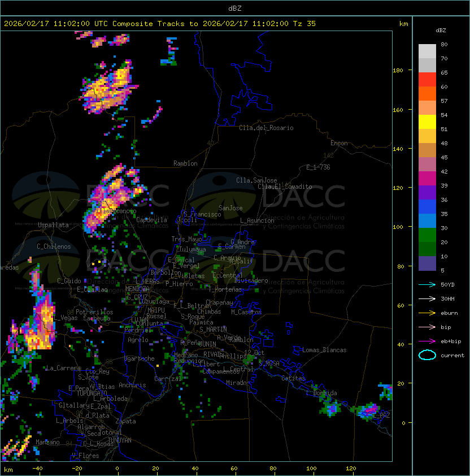Click the La_Carrera label
The image size is (470, 476).
pyautogui.click(x=63, y=368)
